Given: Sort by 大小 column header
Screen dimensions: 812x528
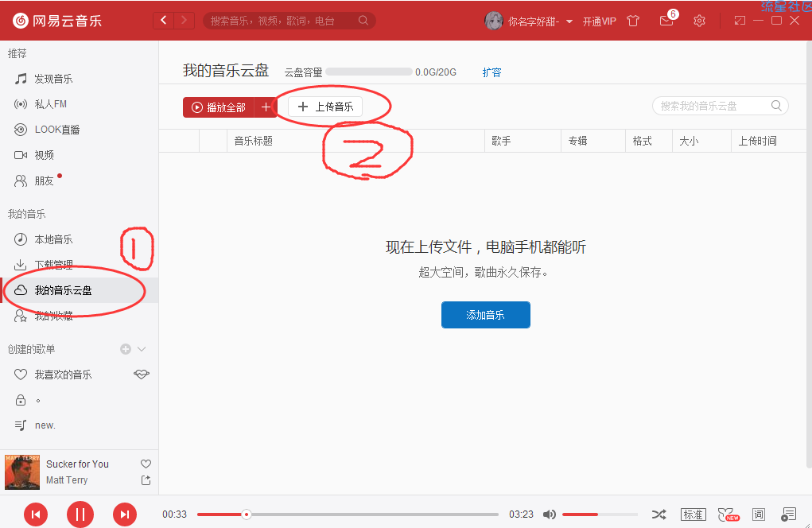Looking at the screenshot, I should point(701,141).
